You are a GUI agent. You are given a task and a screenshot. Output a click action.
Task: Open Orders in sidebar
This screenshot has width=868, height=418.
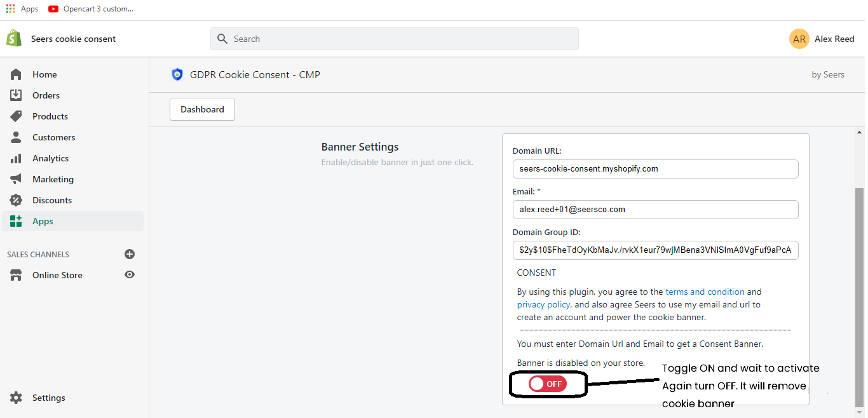[46, 95]
